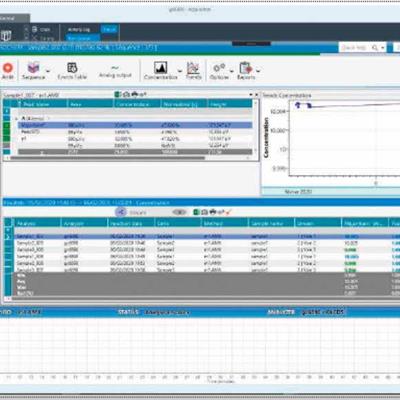Close the peak results panel
This screenshot has width=400, height=400.
point(256,95)
